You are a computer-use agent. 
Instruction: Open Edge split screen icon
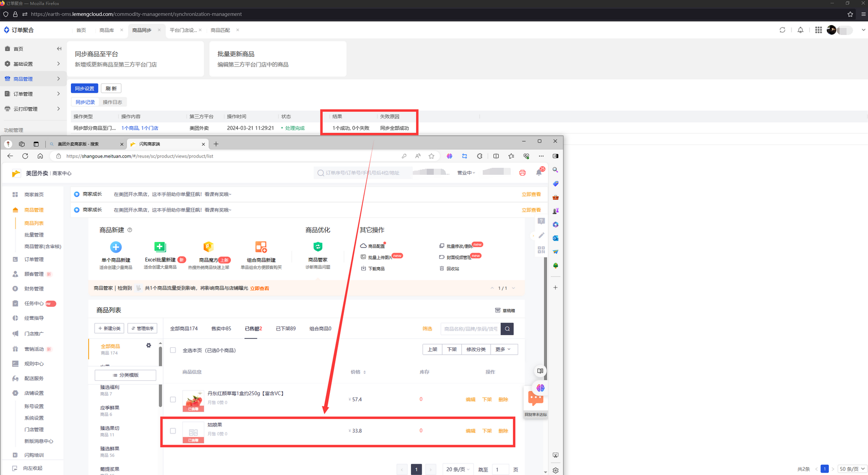(496, 156)
